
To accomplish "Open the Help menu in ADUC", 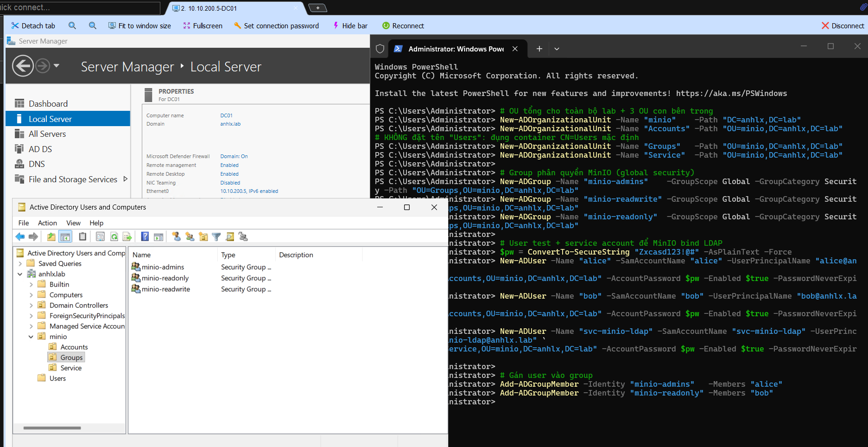I will (96, 223).
